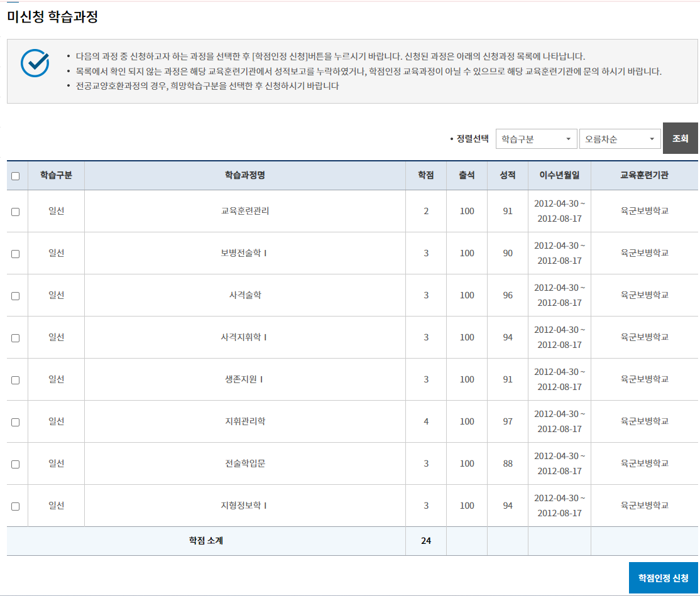Select checkbox for 보병전술학 I row
The height and width of the screenshot is (596, 700).
pos(16,254)
